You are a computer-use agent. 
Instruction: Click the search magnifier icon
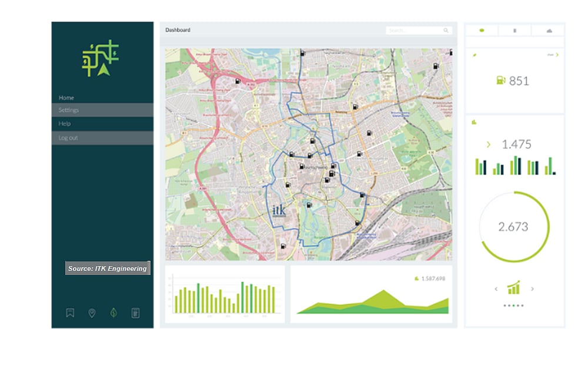tap(446, 30)
